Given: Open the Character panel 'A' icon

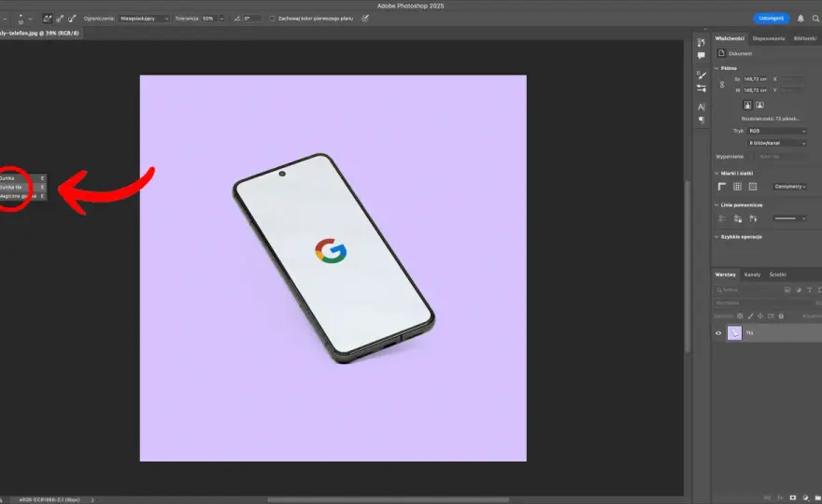Looking at the screenshot, I should coord(701,107).
